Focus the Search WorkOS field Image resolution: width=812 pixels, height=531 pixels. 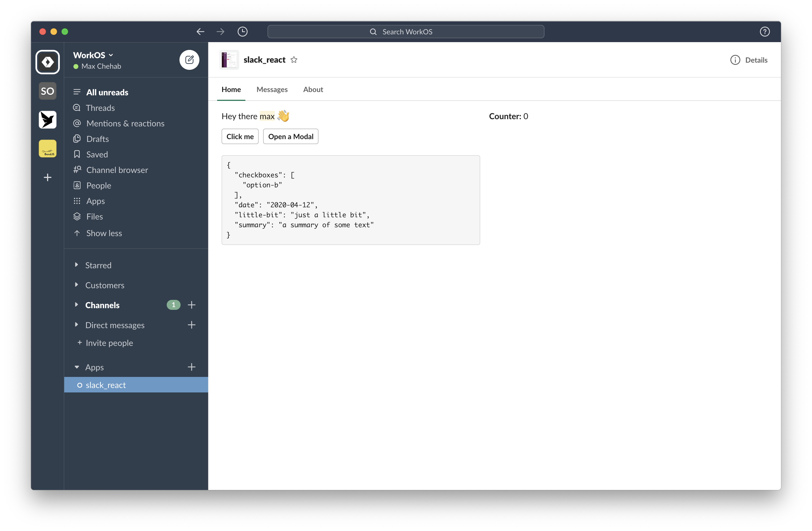tap(406, 32)
